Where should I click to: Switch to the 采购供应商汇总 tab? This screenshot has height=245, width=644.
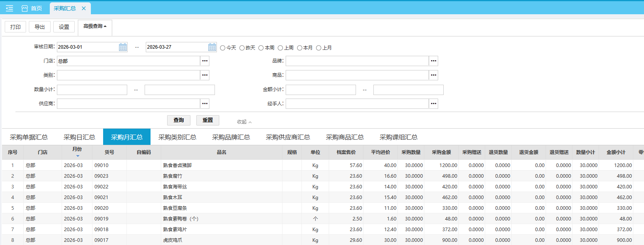click(288, 137)
